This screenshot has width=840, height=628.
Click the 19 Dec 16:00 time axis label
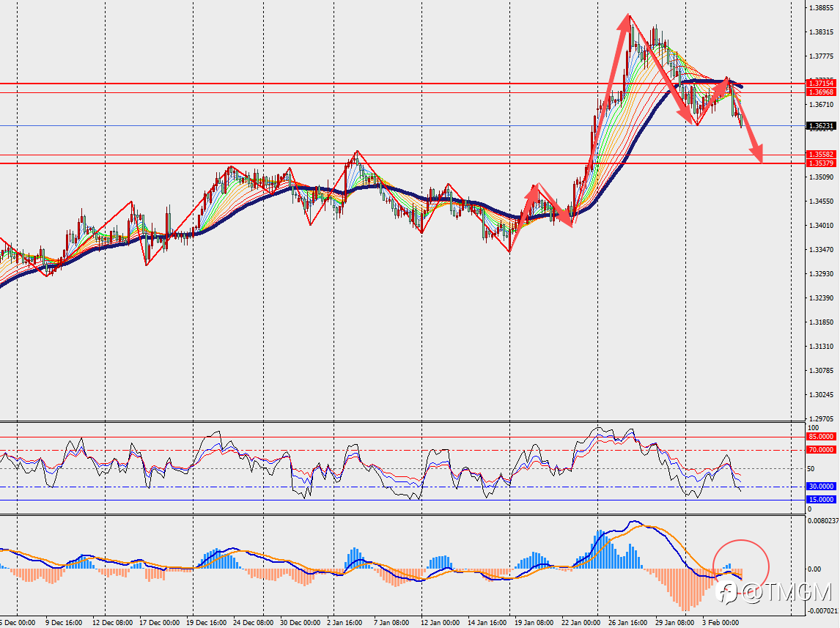point(207,623)
